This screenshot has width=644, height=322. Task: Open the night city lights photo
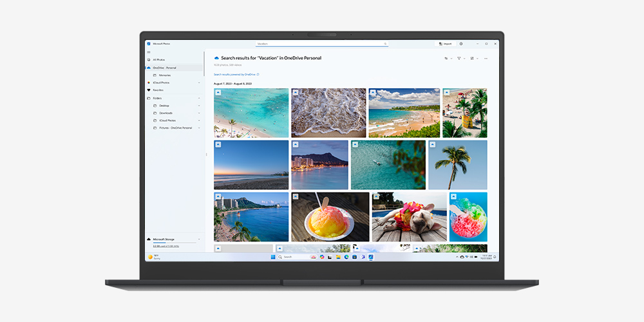pos(319,165)
